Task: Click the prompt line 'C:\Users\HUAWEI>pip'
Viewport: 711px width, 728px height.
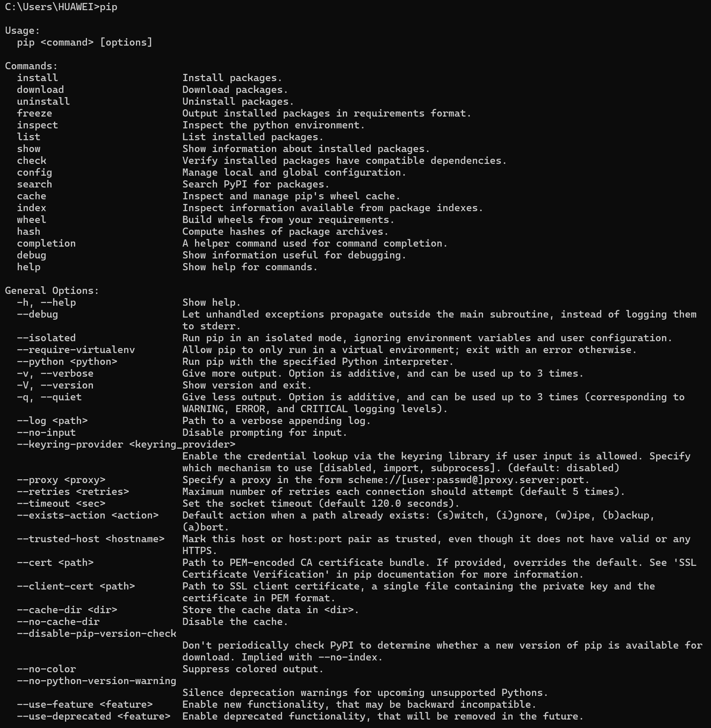Action: tap(61, 7)
